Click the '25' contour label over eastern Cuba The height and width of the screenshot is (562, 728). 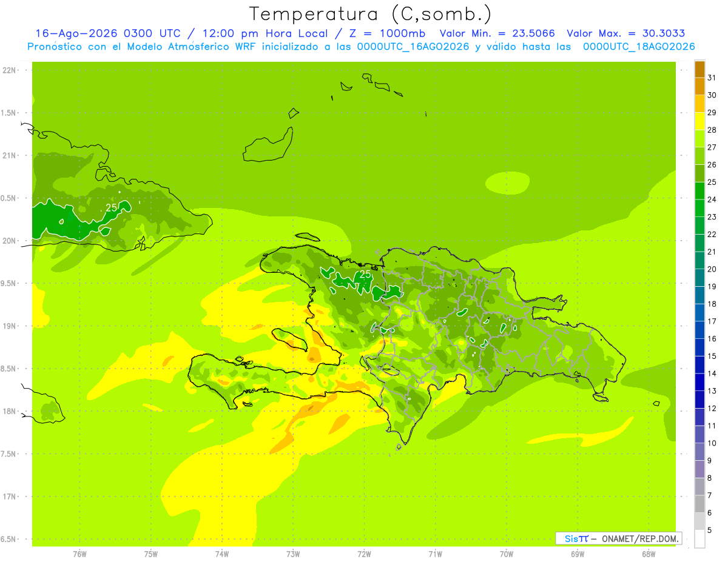(x=112, y=207)
